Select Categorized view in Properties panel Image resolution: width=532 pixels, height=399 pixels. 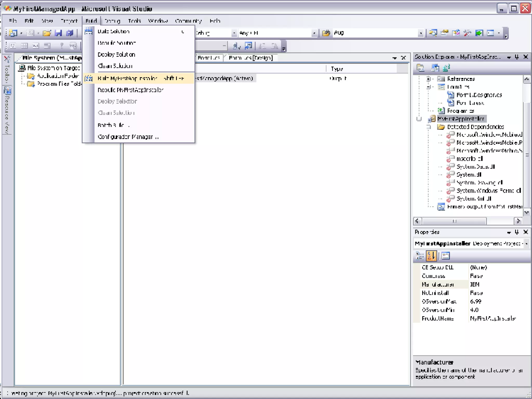click(420, 256)
